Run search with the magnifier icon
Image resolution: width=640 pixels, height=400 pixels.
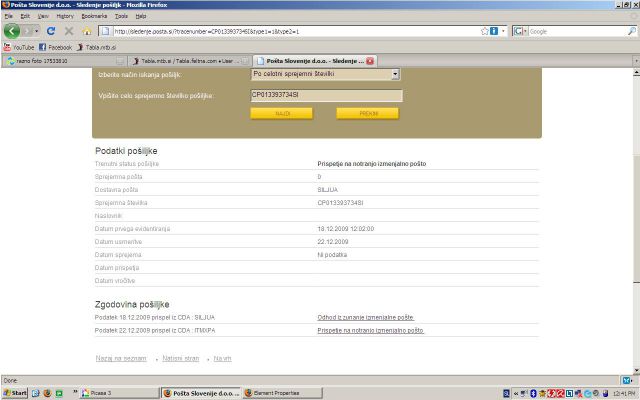(631, 31)
